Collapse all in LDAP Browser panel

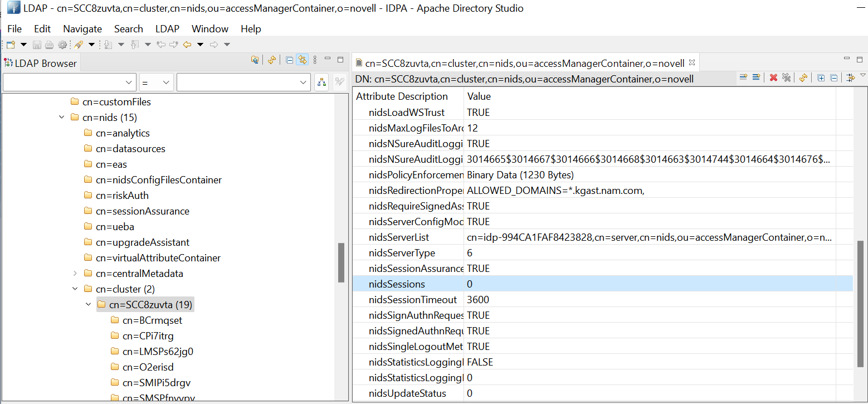click(289, 60)
